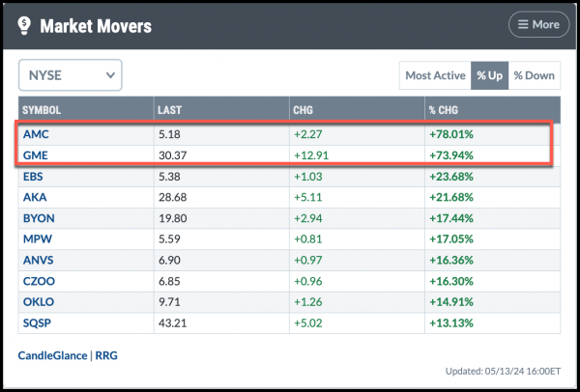Image resolution: width=580 pixels, height=392 pixels.
Task: Switch to the % Down tab
Action: click(535, 75)
